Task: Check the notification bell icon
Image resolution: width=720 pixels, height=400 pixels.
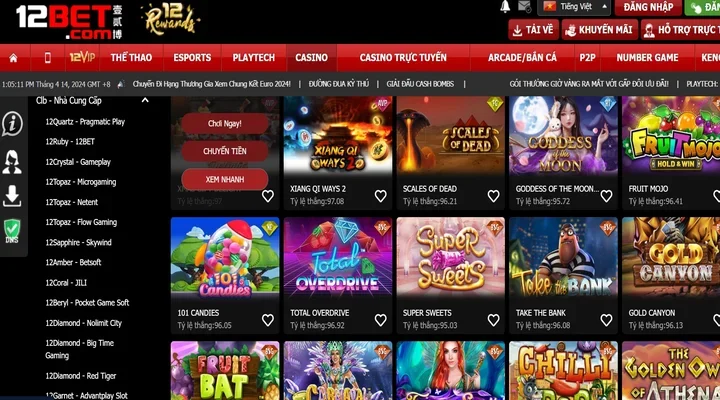Action: coord(505,6)
